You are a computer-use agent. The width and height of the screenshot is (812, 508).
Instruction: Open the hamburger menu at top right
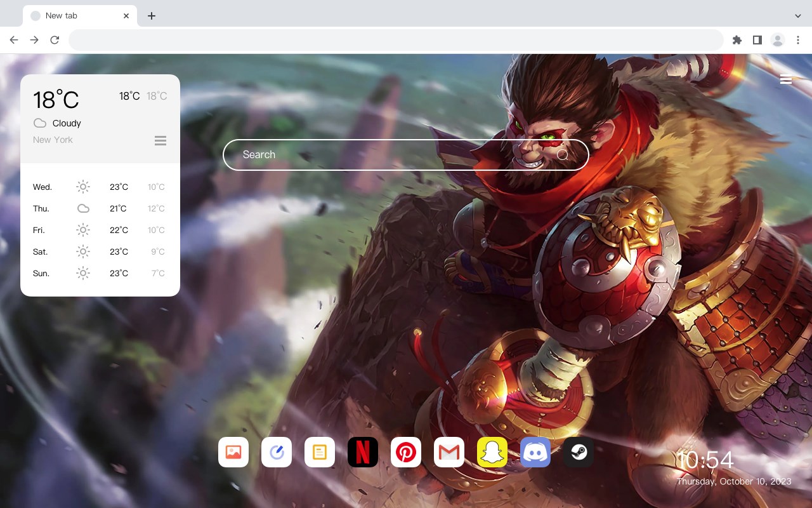pyautogui.click(x=786, y=79)
